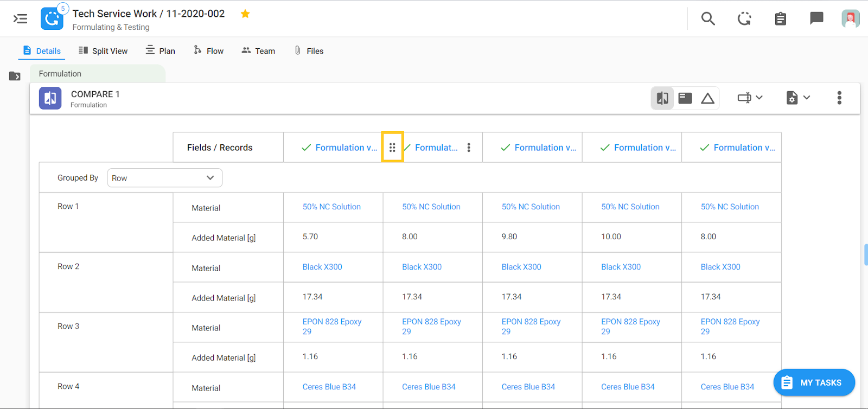Expand the left navigation menu
This screenshot has width=868, height=409.
(x=20, y=19)
